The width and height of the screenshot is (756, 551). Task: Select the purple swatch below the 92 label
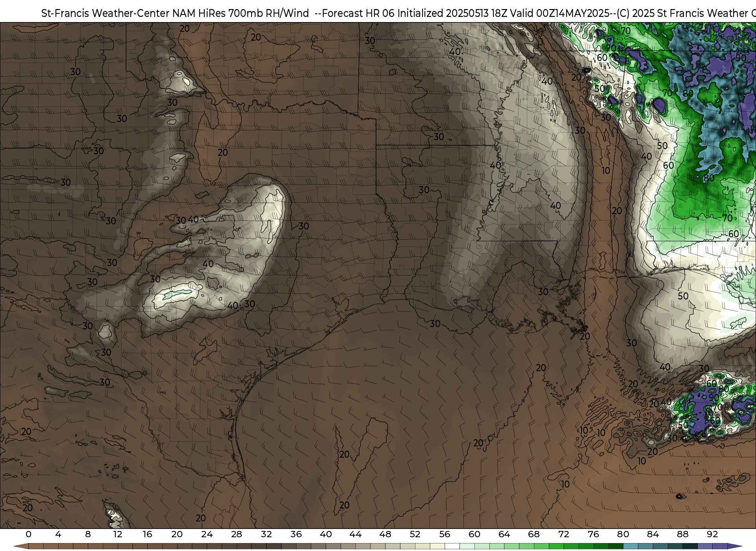[720, 546]
